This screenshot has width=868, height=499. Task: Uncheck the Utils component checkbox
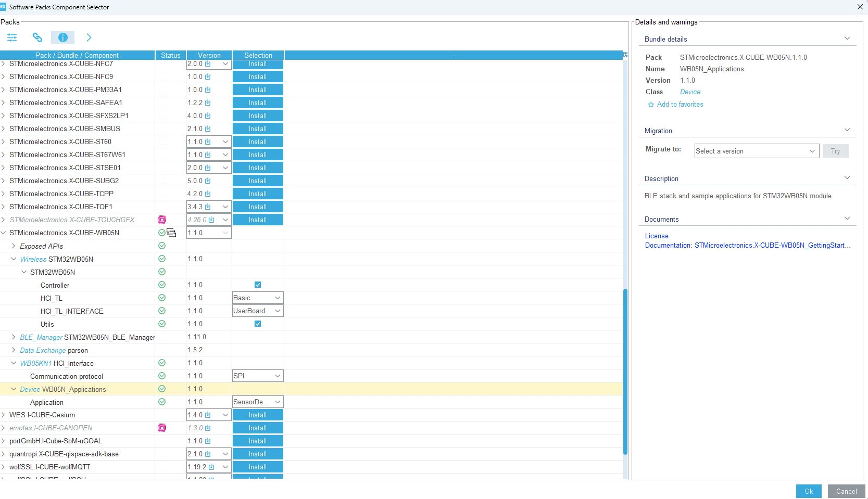pos(258,324)
